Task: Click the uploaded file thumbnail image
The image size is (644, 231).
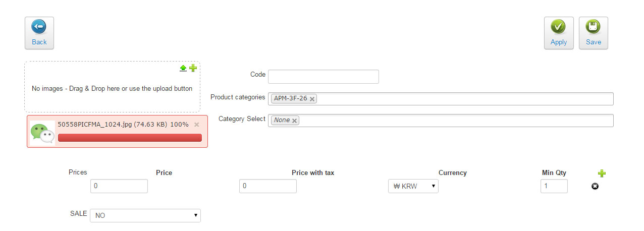Action: point(42,133)
